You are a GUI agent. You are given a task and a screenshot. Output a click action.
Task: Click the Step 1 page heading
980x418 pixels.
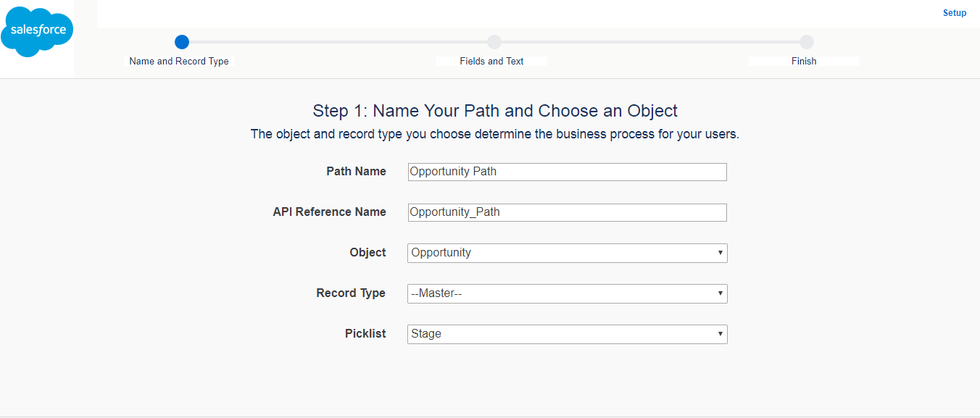(x=495, y=111)
